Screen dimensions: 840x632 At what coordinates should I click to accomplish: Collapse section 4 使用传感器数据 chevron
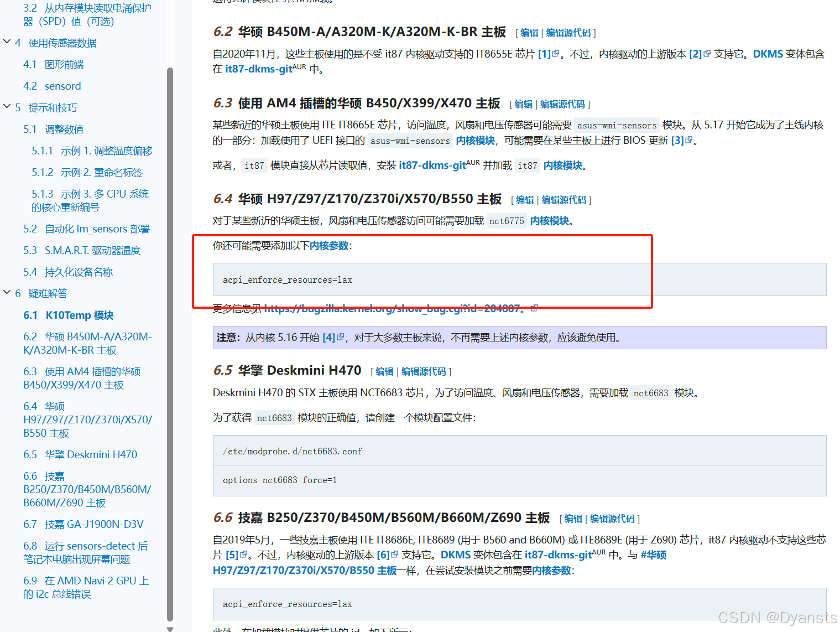(7, 42)
